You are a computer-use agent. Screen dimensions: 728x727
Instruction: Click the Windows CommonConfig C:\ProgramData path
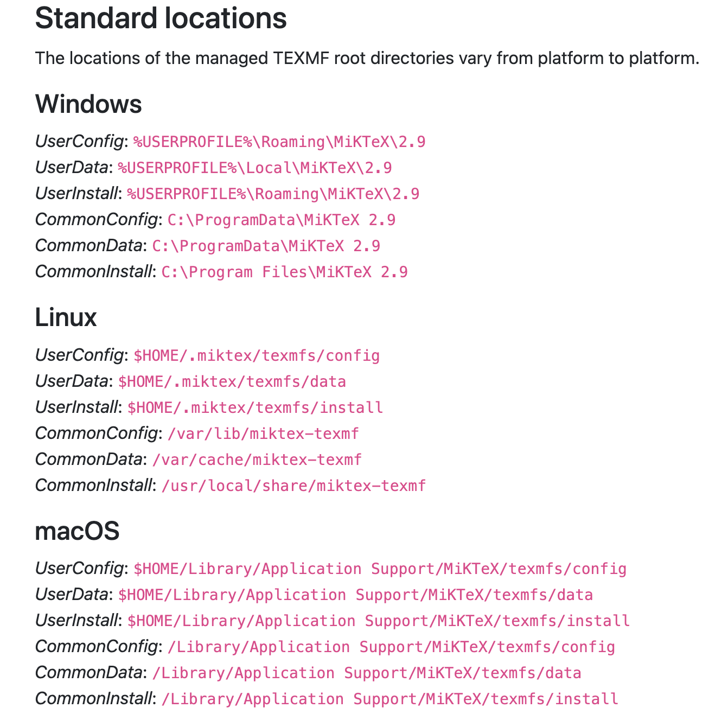click(x=282, y=220)
